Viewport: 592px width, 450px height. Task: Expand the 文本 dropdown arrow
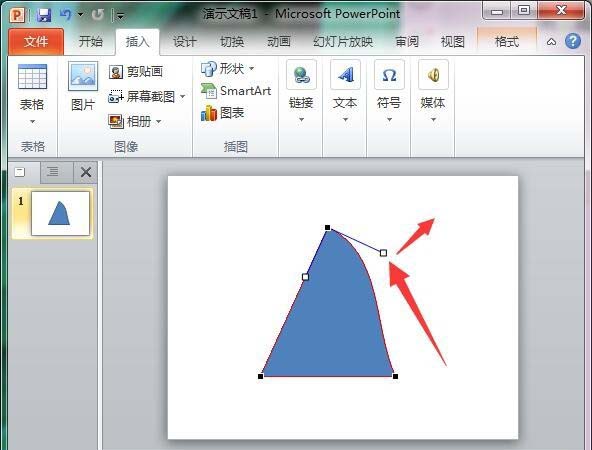[x=345, y=120]
